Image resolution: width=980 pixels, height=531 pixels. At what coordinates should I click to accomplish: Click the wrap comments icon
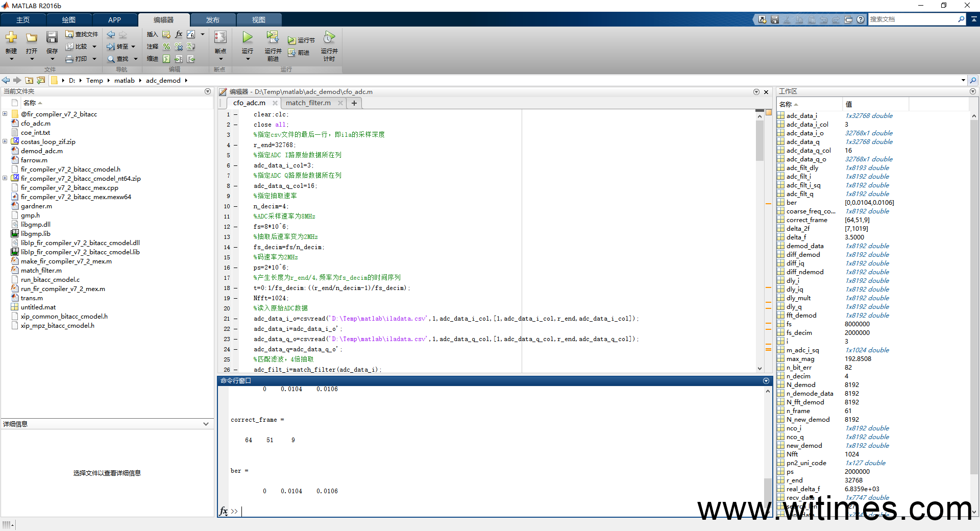[191, 46]
